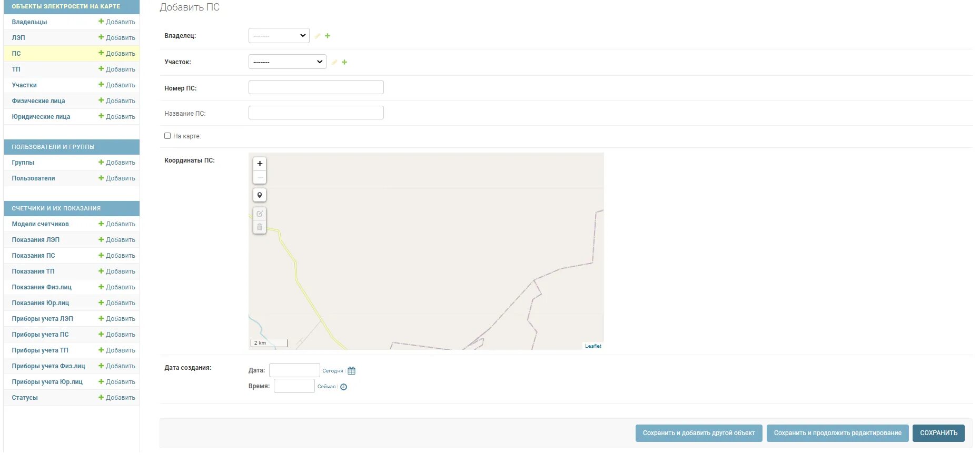Image resolution: width=980 pixels, height=464 pixels.
Task: Focus the Время input field
Action: pos(294,386)
